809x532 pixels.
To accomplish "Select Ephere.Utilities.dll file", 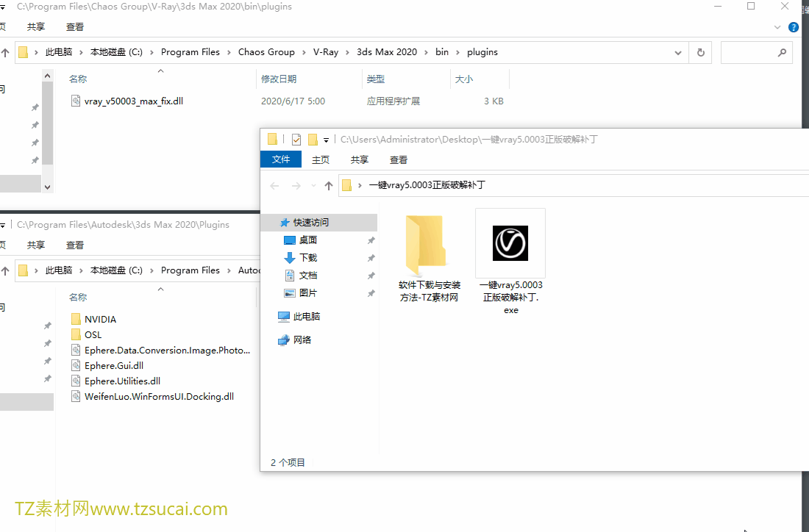I will [x=122, y=381].
